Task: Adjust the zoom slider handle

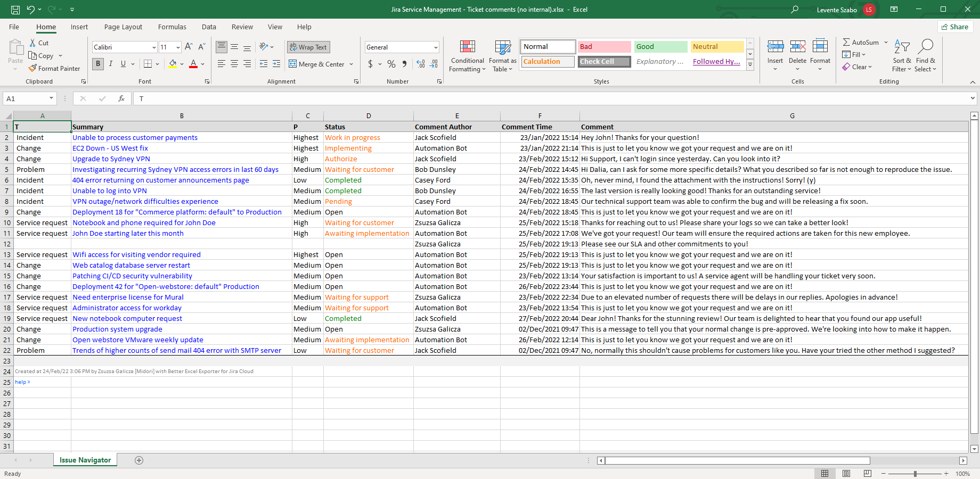Action: coord(915,474)
